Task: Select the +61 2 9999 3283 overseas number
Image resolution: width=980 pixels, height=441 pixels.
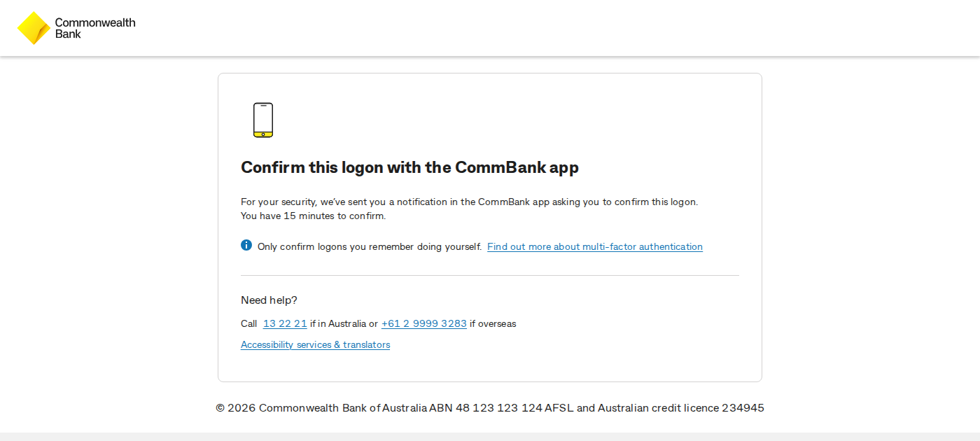Action: (x=424, y=323)
